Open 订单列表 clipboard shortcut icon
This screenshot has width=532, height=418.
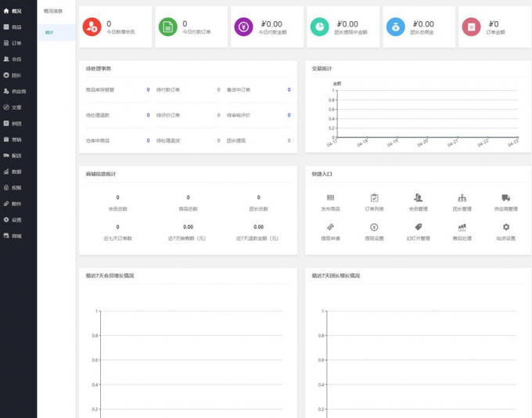[x=374, y=197]
